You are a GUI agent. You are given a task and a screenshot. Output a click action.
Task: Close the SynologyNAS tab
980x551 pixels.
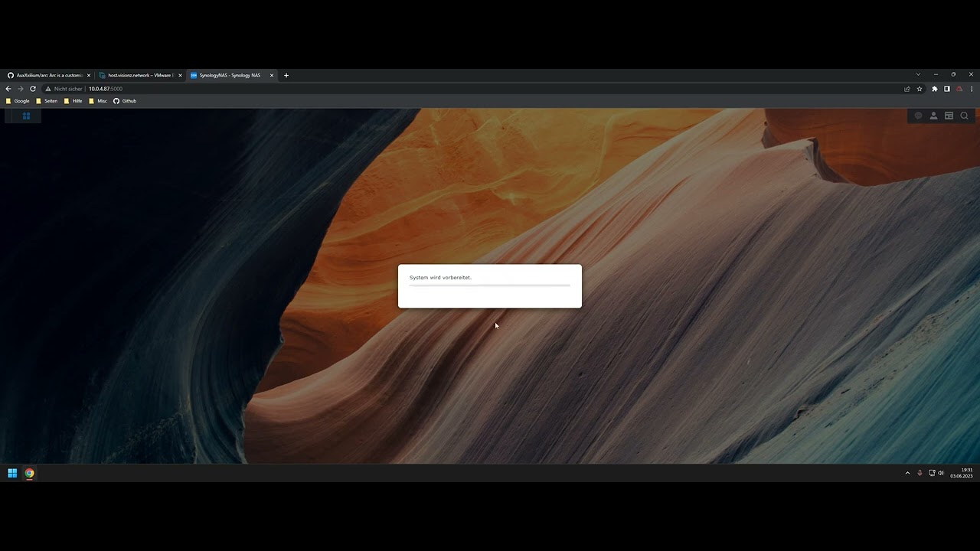click(x=272, y=75)
